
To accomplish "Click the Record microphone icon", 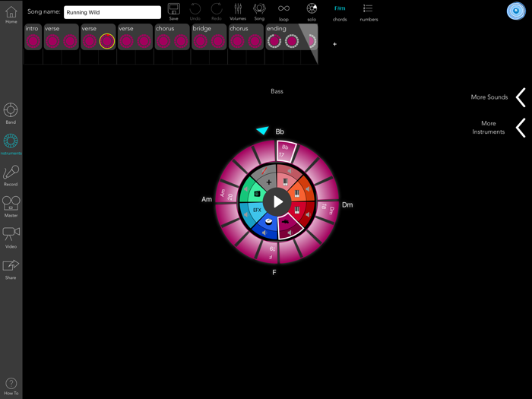I will 11,174.
